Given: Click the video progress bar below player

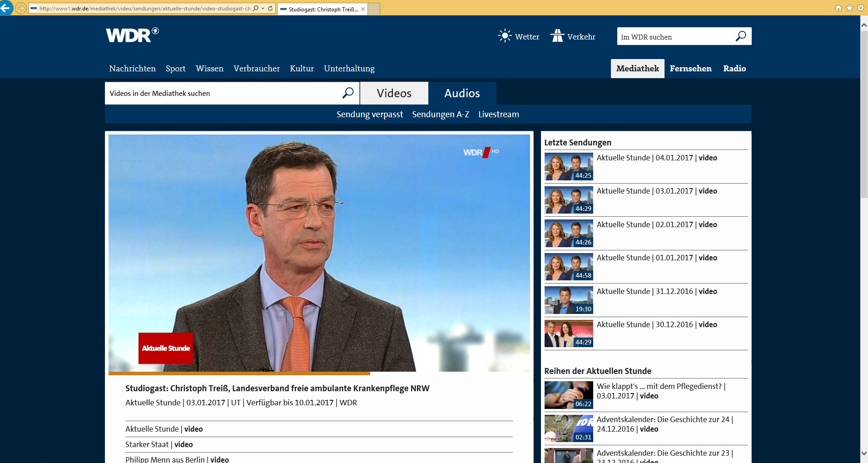Looking at the screenshot, I should pyautogui.click(x=319, y=373).
